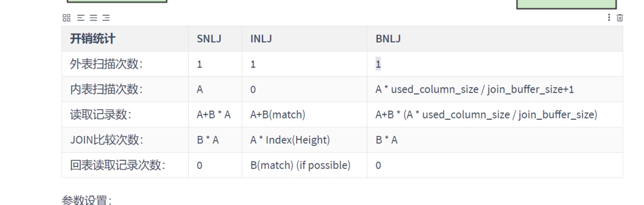Click the JOIN比较次数 row label
644x205 pixels.
tap(107, 140)
